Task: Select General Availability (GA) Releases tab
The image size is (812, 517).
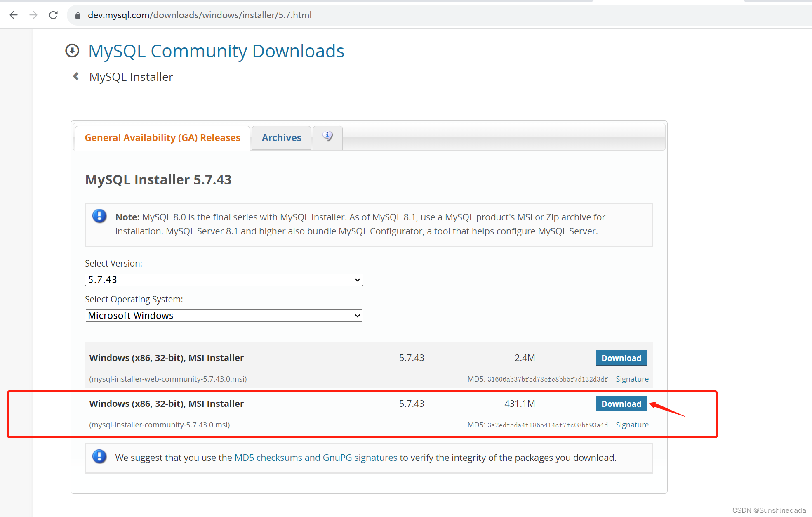Action: pos(162,138)
